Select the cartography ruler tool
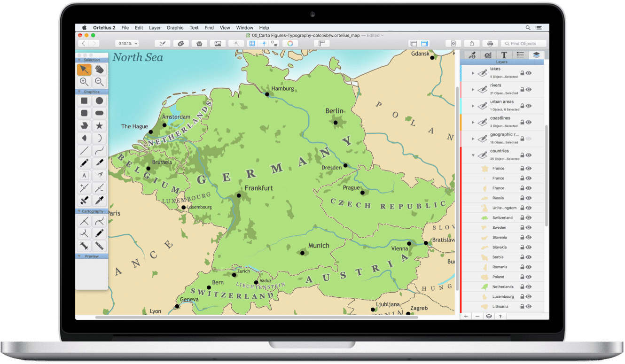Viewport: 625px width, 364px height. click(x=99, y=246)
